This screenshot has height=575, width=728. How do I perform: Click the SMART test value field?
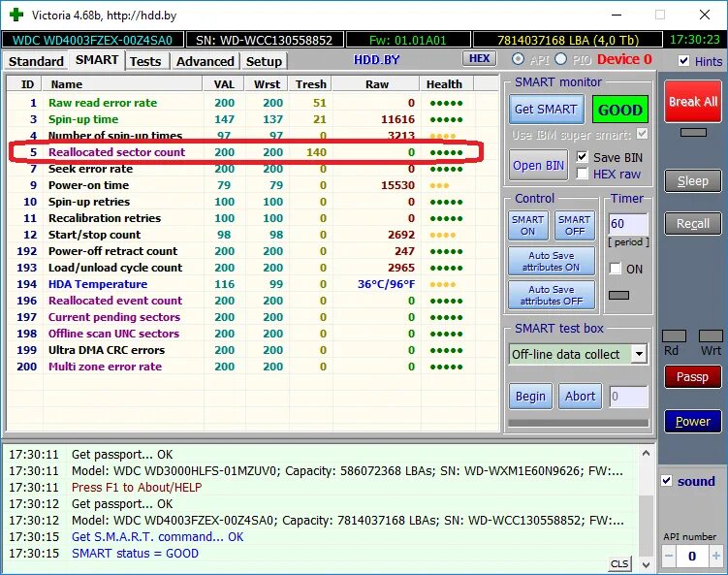coord(628,397)
